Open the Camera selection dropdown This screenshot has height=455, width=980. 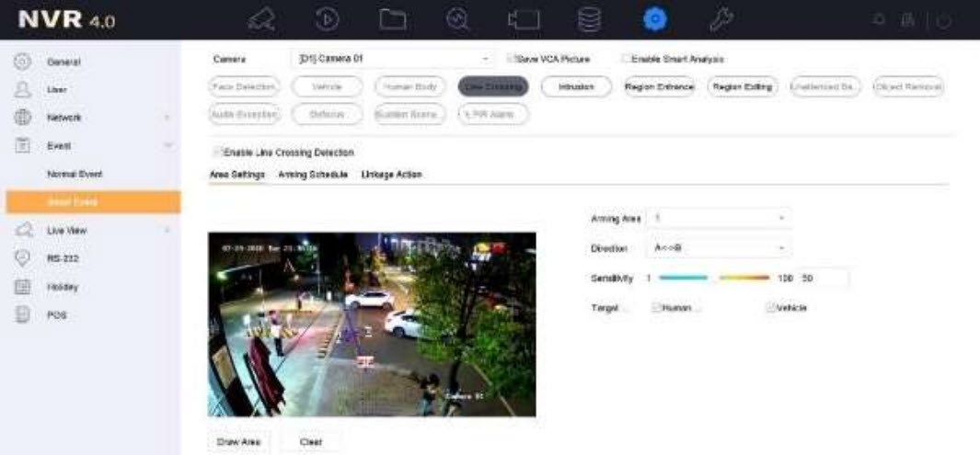tap(394, 59)
